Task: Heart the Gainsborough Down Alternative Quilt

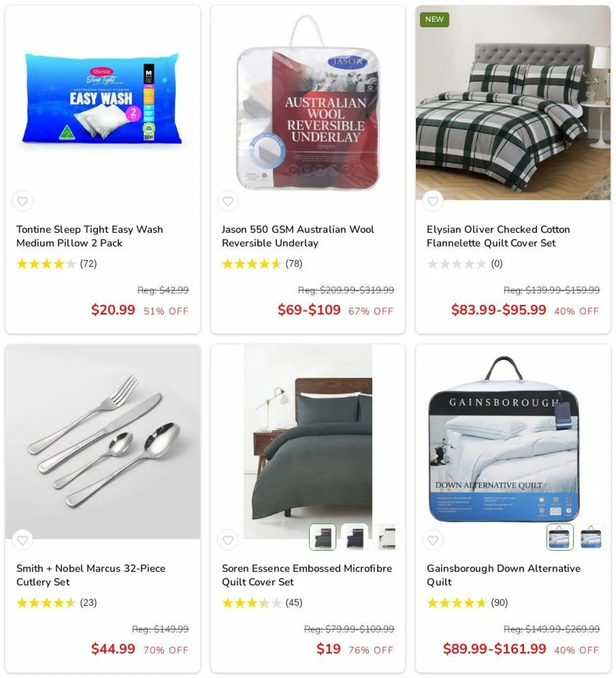Action: [x=433, y=540]
